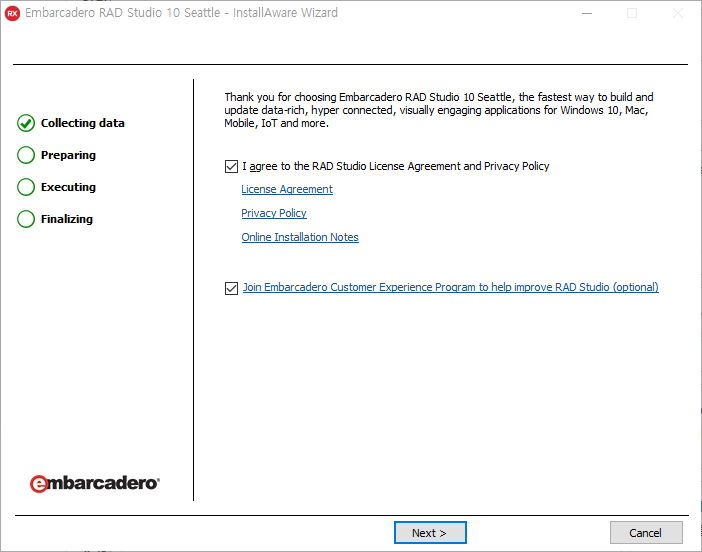The width and height of the screenshot is (702, 552).
Task: Click the RX application icon in title bar
Action: tap(13, 13)
